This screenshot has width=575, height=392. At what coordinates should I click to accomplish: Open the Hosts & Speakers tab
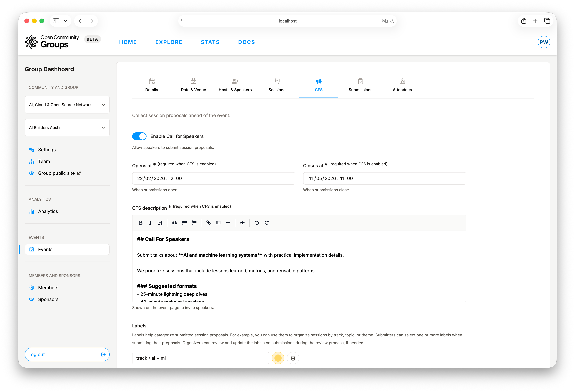[235, 85]
